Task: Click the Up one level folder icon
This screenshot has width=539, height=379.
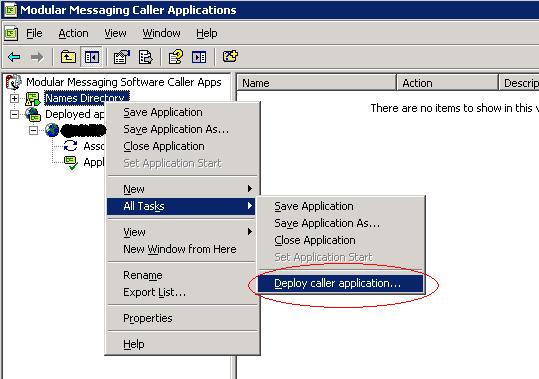Action: [x=68, y=57]
